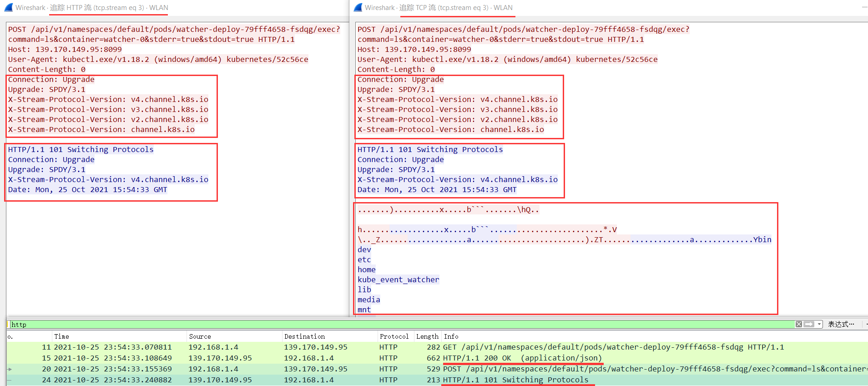Click source 192.168.1.4 of packet 11

click(213, 347)
